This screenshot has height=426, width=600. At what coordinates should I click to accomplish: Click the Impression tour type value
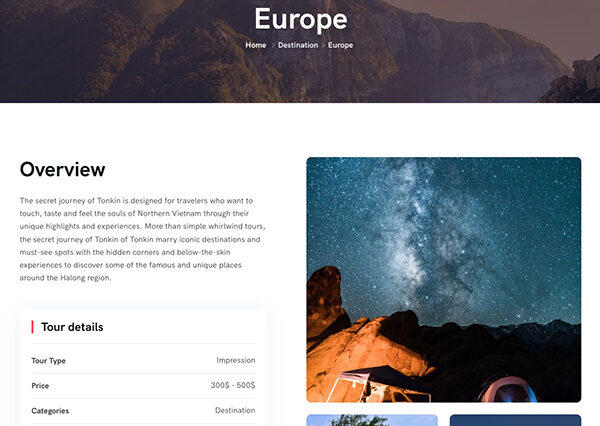click(236, 360)
